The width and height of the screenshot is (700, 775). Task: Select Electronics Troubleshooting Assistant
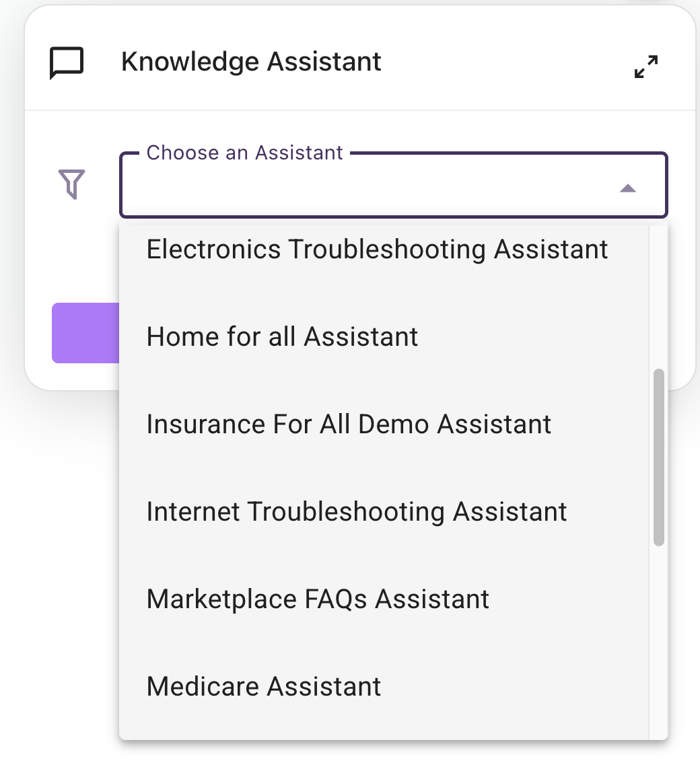pyautogui.click(x=377, y=250)
